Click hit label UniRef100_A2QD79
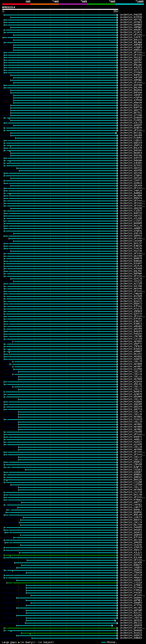 131,394
